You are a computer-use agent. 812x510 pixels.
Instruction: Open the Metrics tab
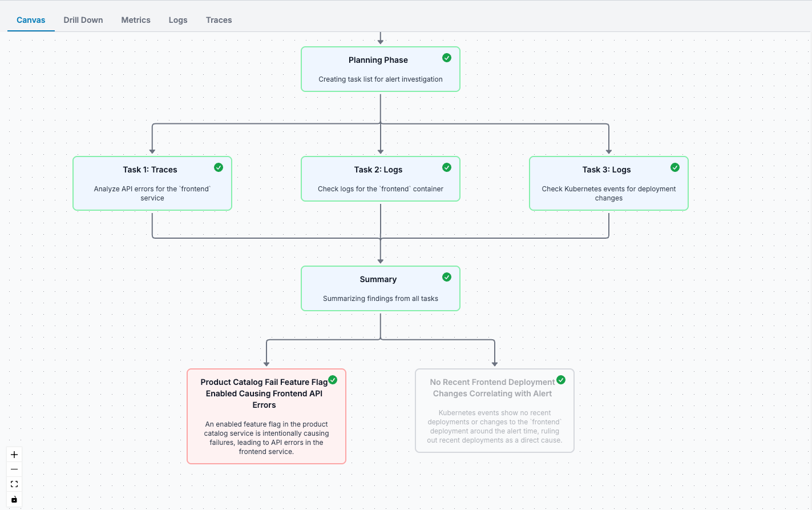point(136,20)
